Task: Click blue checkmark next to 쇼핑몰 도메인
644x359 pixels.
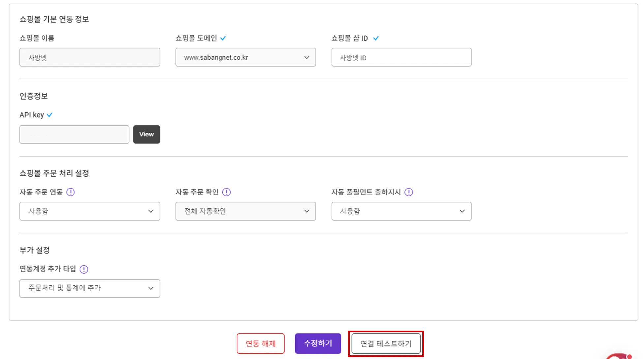Action: [x=223, y=38]
